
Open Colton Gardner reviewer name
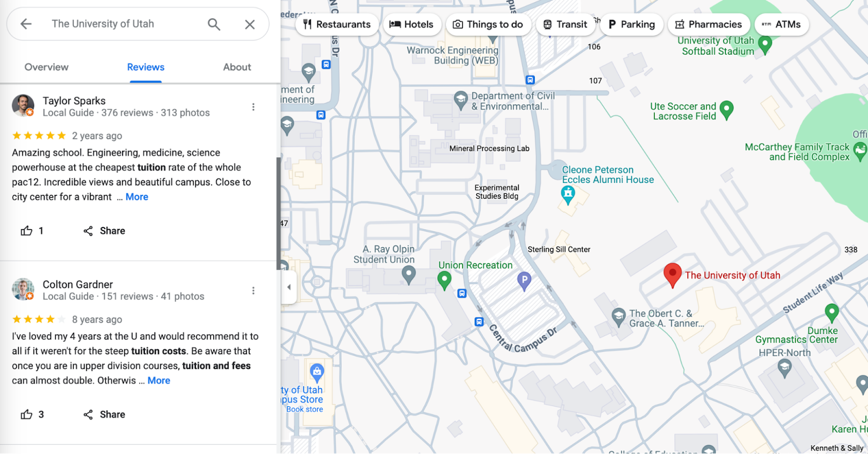tap(78, 284)
